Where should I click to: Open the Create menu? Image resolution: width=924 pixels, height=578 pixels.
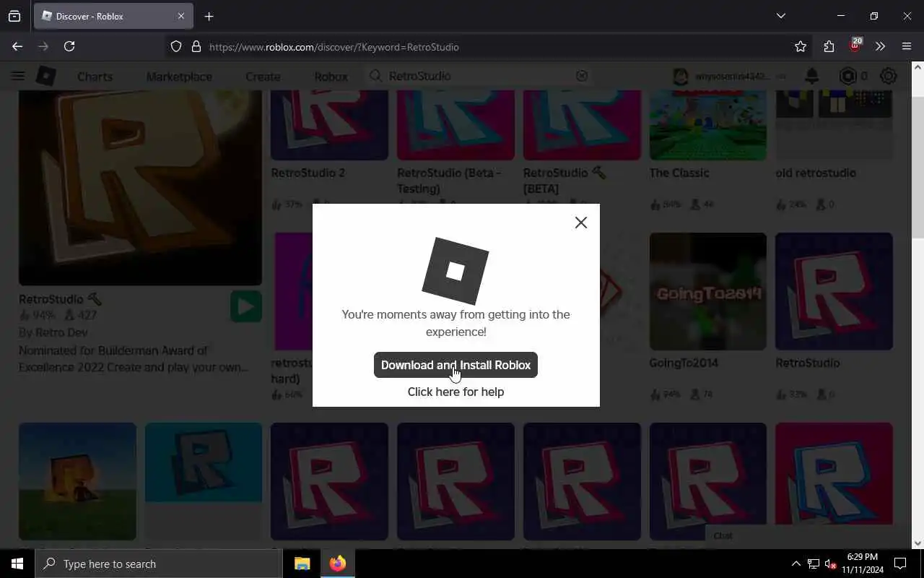tap(263, 77)
